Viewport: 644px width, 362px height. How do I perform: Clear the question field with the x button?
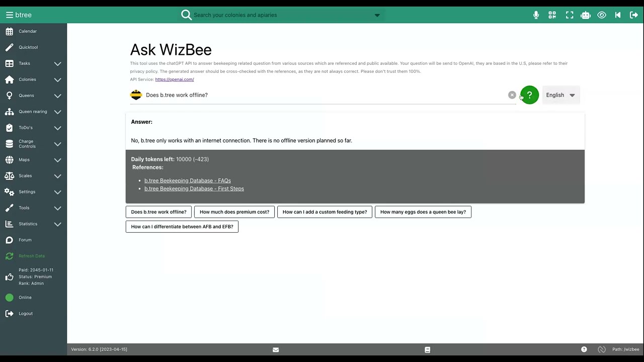coord(512,95)
